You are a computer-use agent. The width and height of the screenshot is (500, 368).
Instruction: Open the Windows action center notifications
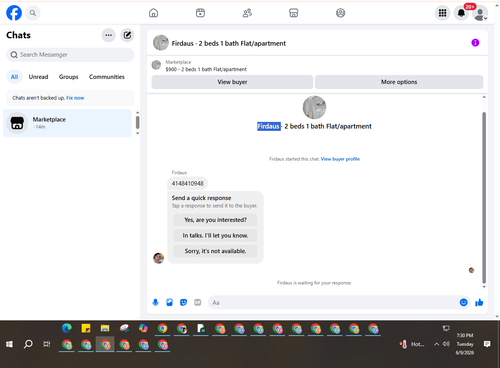(487, 344)
